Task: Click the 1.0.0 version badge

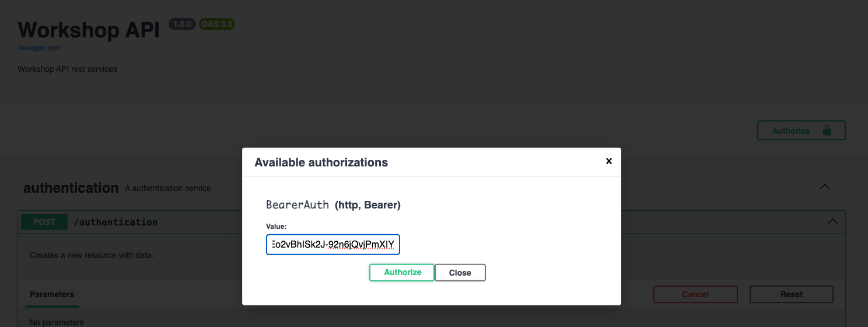Action: [x=182, y=25]
